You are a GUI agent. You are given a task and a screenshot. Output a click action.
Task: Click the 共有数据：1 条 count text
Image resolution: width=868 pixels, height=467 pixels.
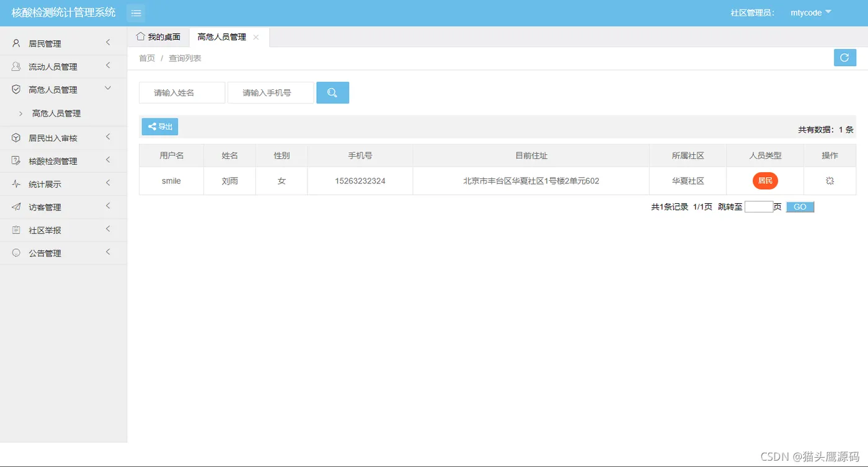826,129
